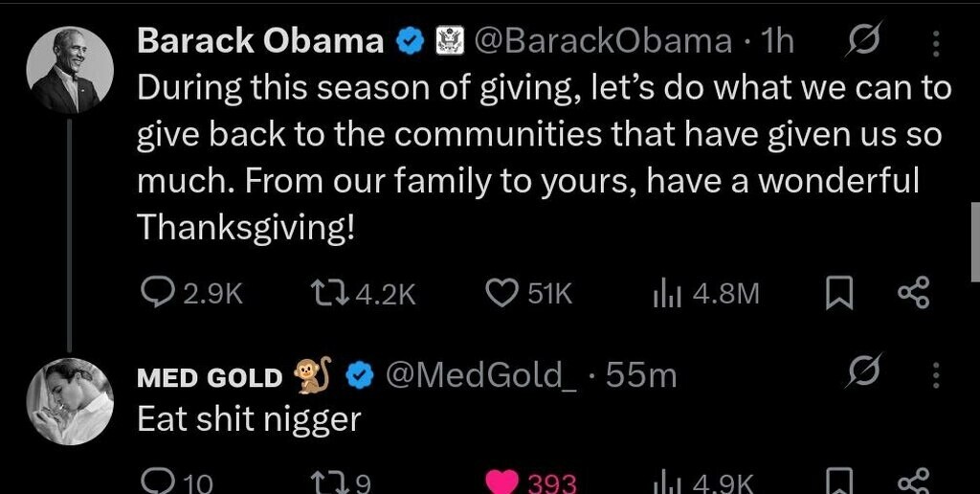Image resolution: width=980 pixels, height=494 pixels.
Task: Click the blue verified badge next to Barack Obama
Action: pos(411,41)
